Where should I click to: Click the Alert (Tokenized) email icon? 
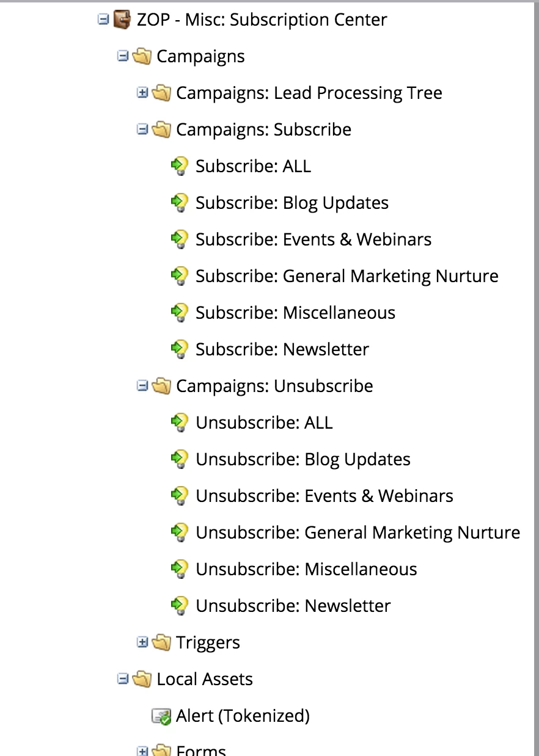click(x=161, y=716)
